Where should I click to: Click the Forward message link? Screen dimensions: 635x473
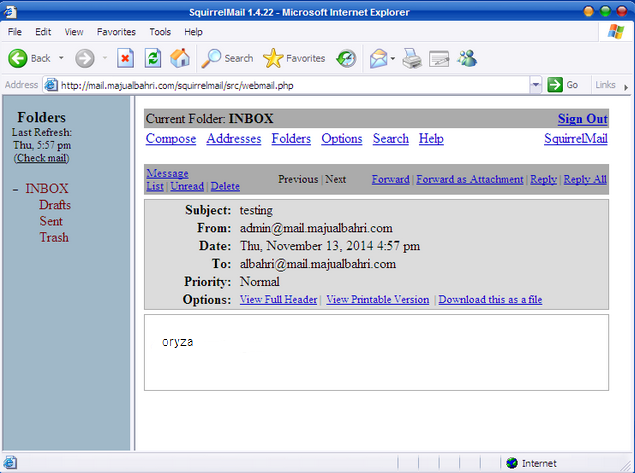click(391, 179)
